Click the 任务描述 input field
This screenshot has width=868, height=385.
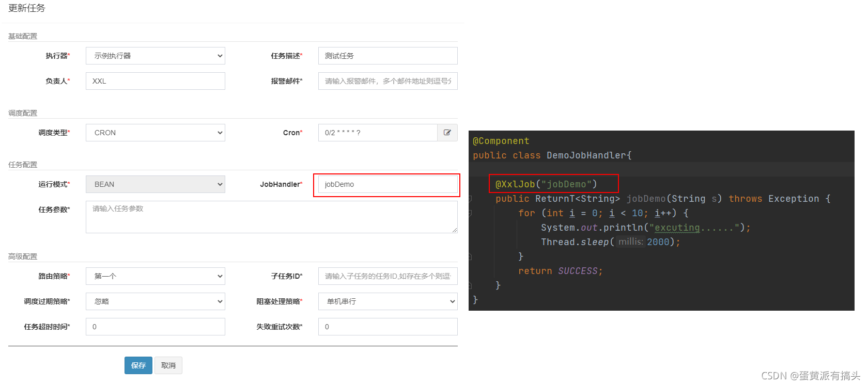(388, 56)
